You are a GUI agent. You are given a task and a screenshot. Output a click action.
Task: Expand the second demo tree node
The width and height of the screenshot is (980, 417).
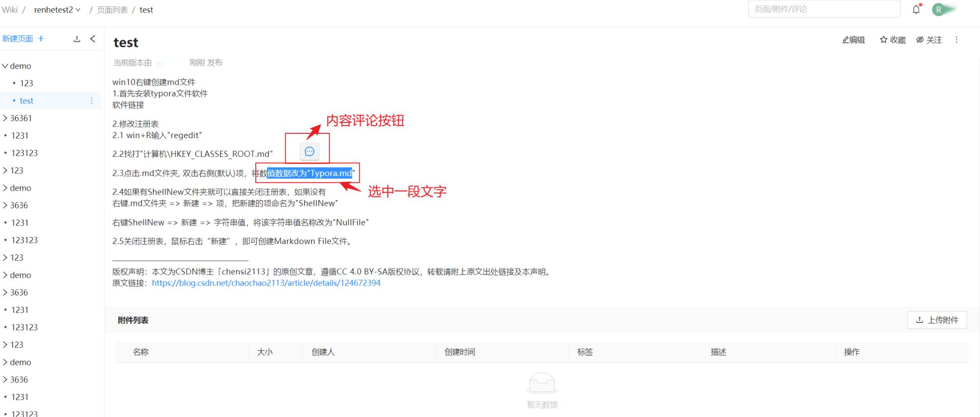[5, 188]
